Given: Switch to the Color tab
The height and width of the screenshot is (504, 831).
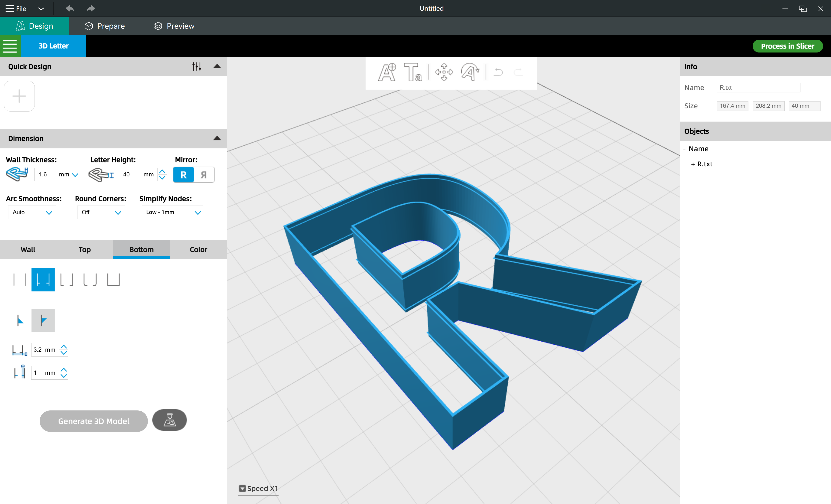Looking at the screenshot, I should coord(198,250).
